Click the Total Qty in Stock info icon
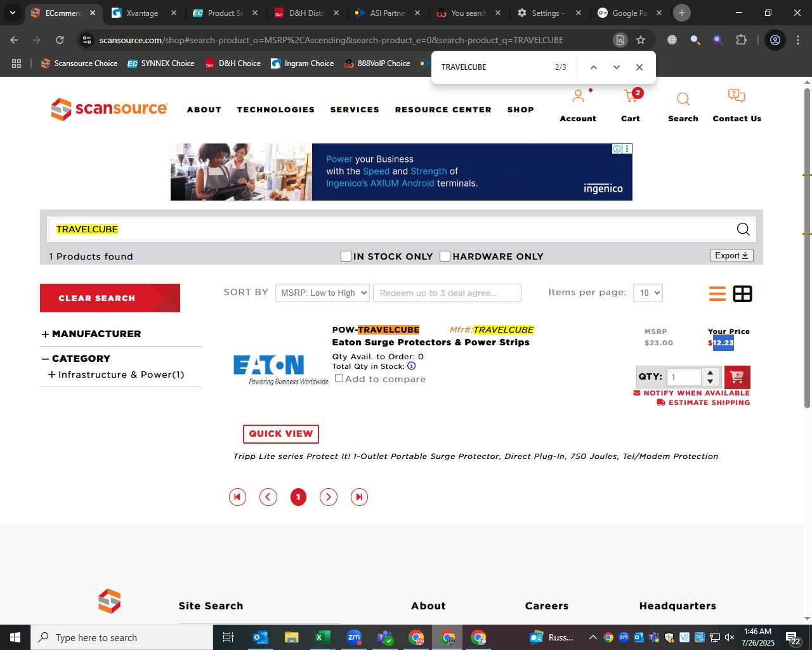812x650 pixels. 412,366
